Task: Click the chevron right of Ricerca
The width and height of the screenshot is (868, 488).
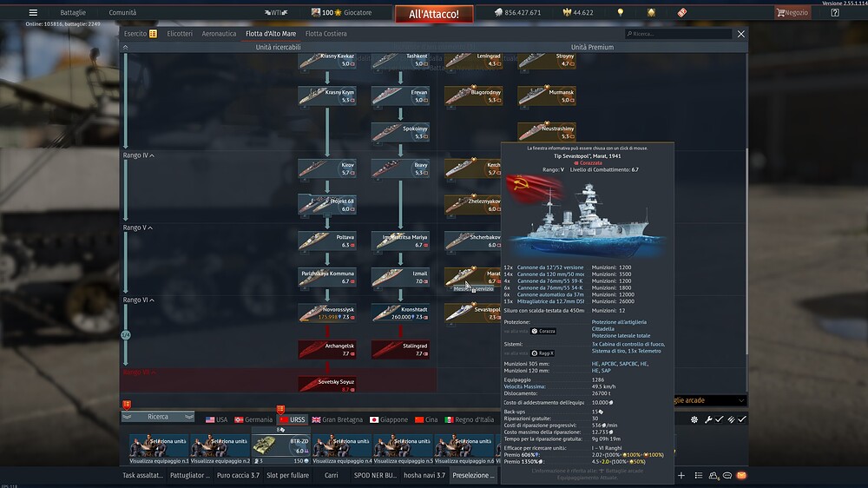Action: click(188, 417)
